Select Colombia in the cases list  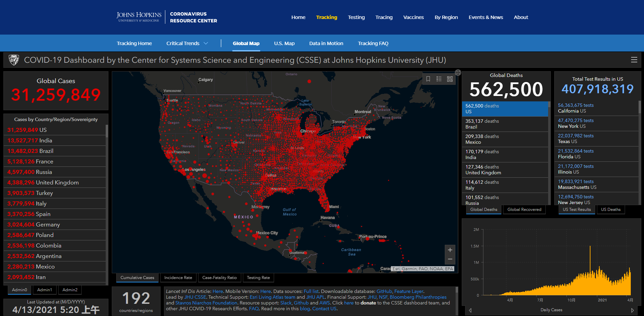(55, 245)
